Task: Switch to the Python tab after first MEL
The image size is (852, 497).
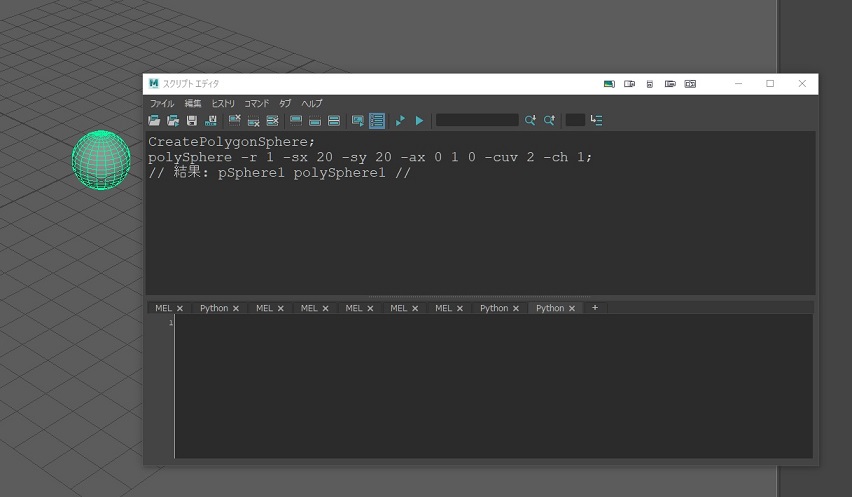Action: 214,308
